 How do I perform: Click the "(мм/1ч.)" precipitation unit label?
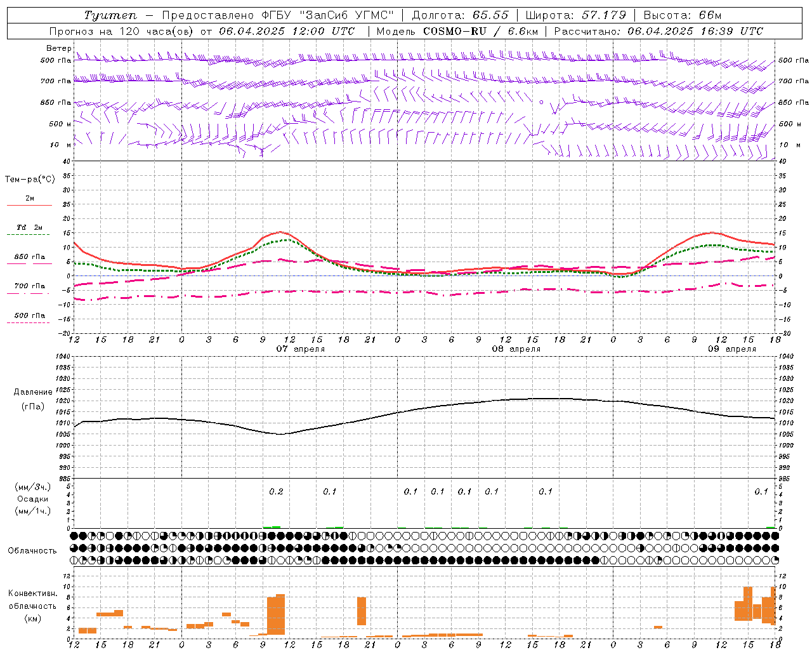[33, 511]
